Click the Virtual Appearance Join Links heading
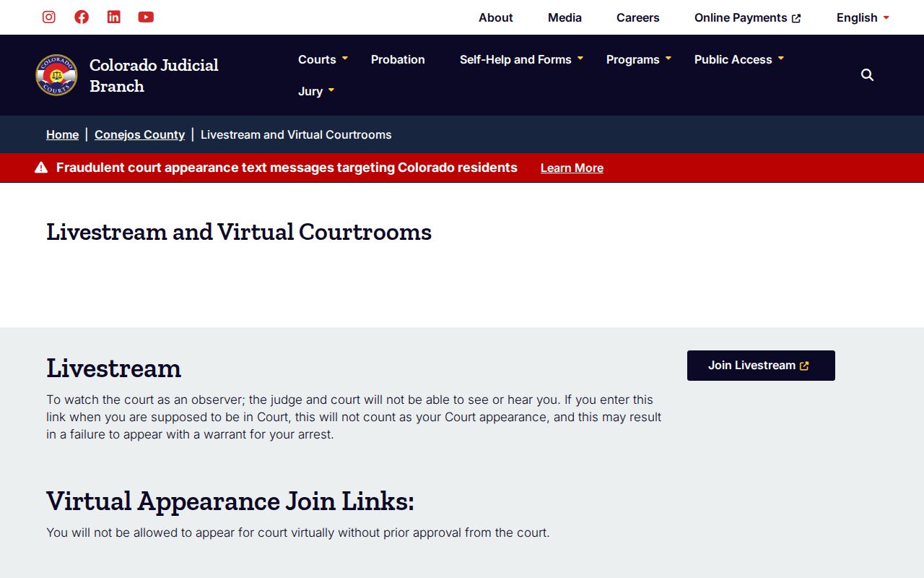 coord(230,501)
